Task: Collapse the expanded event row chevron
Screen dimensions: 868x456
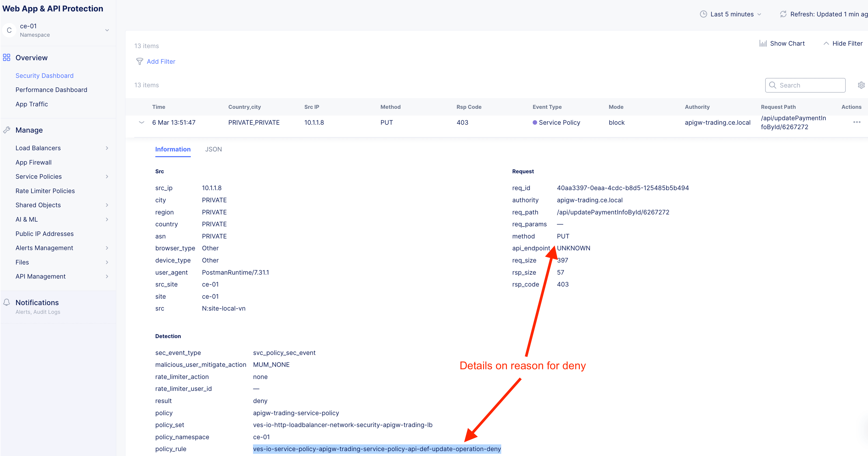Action: coord(142,122)
